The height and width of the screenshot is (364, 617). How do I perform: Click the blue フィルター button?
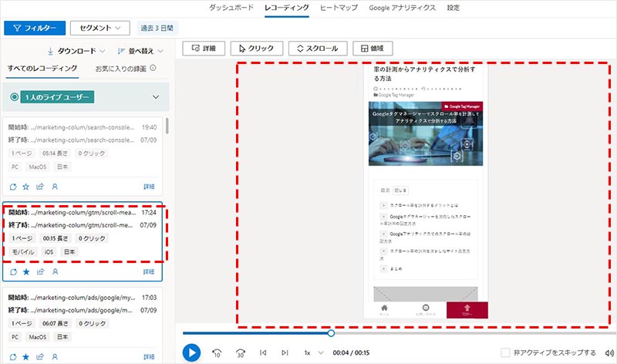click(x=34, y=28)
